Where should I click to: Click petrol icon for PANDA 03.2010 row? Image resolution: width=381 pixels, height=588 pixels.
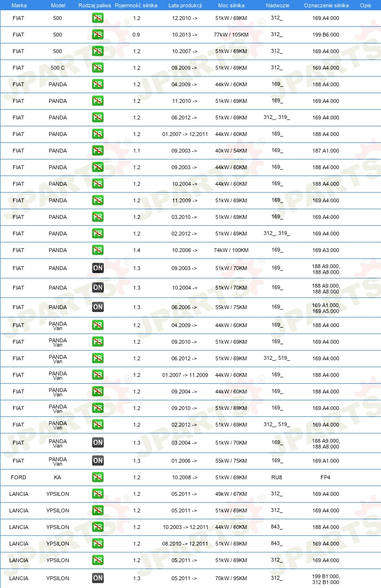(x=98, y=217)
